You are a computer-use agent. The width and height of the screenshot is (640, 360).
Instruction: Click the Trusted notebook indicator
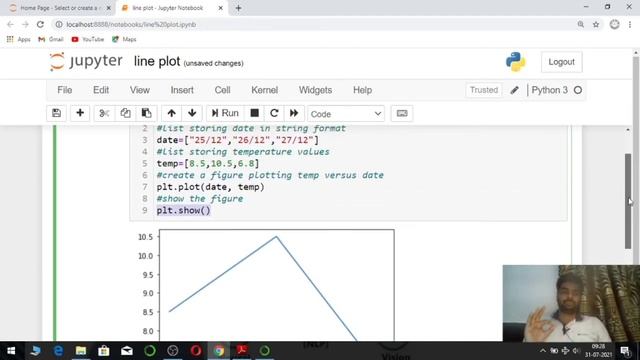(x=484, y=90)
